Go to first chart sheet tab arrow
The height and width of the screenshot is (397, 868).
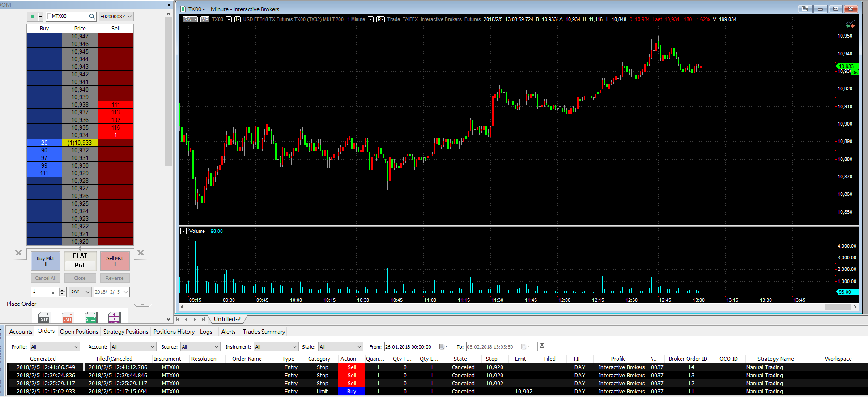coord(178,319)
